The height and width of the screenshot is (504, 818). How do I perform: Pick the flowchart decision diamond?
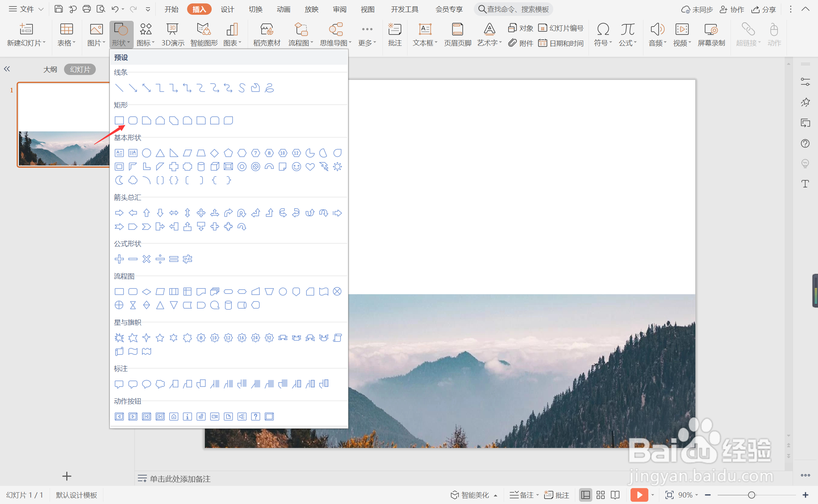click(147, 292)
